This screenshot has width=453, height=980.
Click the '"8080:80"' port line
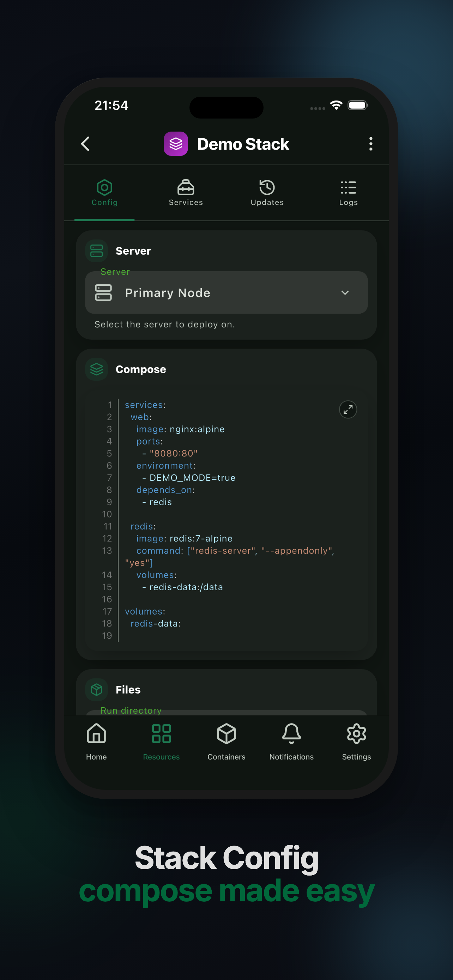point(170,453)
